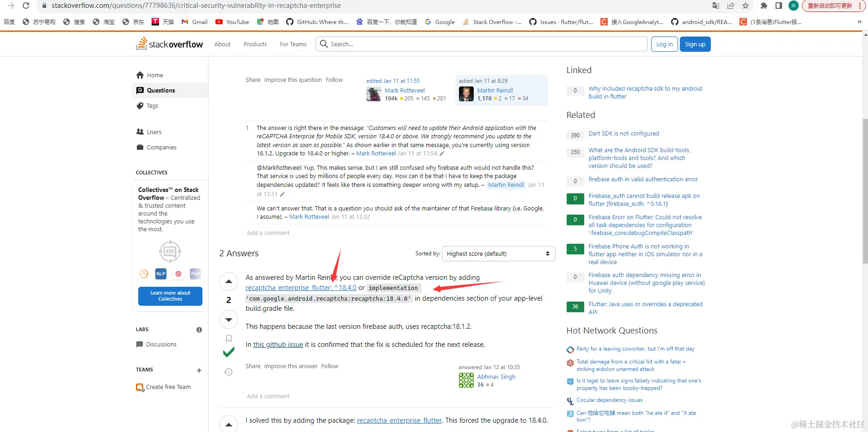Click the translate page icon in the address bar
The width and height of the screenshot is (868, 432).
tap(716, 6)
